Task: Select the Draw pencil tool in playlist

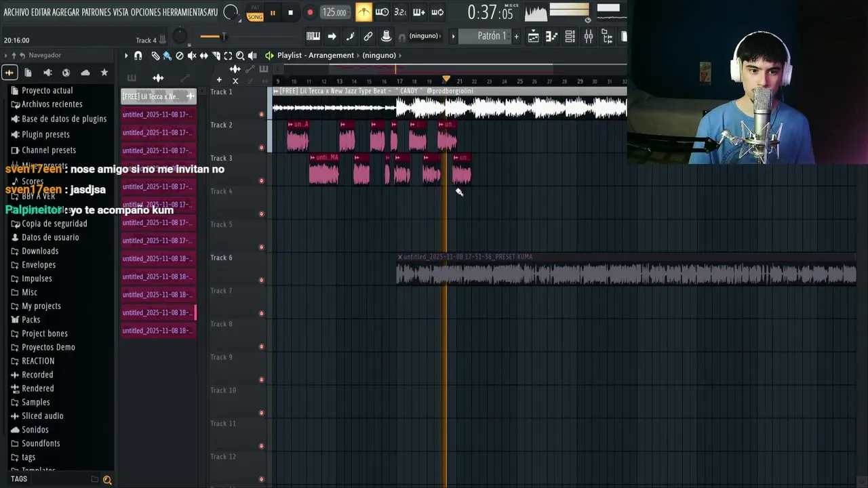Action: point(155,56)
